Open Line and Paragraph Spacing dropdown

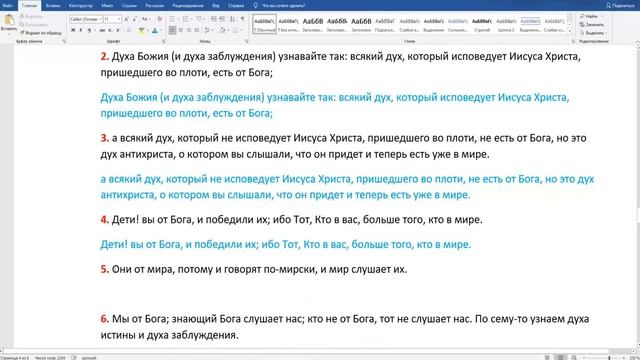tap(208, 31)
